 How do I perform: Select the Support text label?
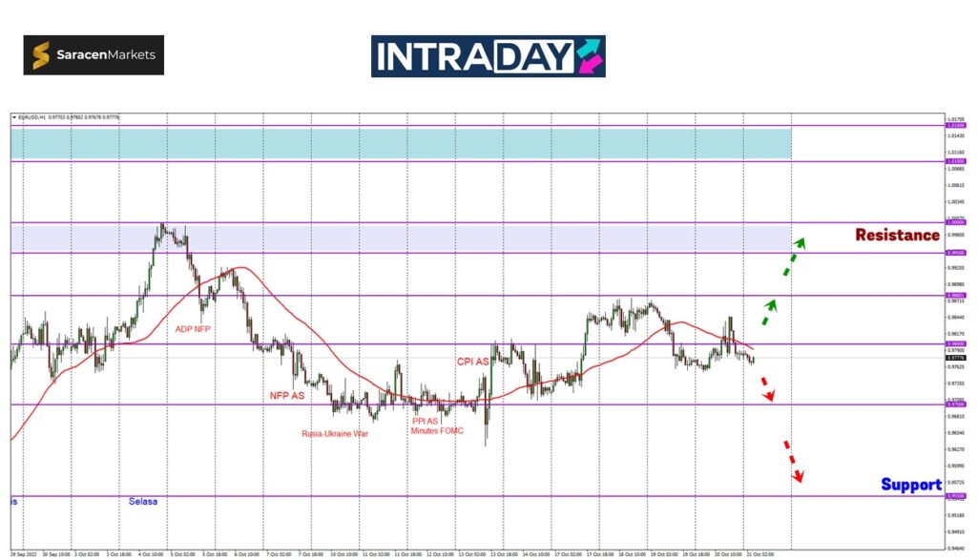click(x=910, y=485)
